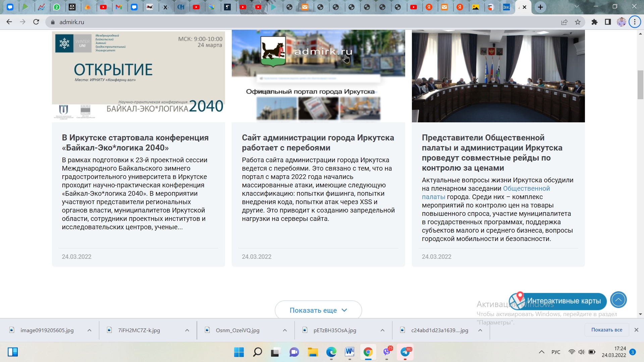View site info via the lock icon

[52, 22]
